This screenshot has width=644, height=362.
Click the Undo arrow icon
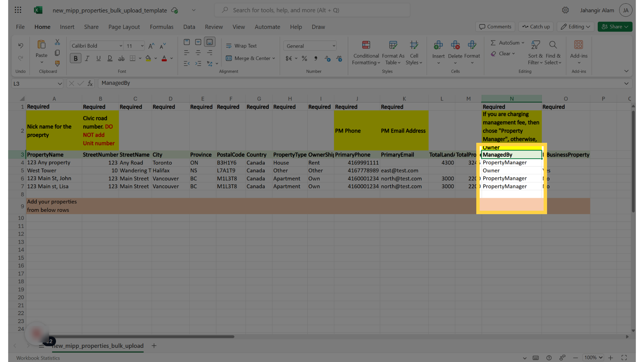(x=20, y=46)
